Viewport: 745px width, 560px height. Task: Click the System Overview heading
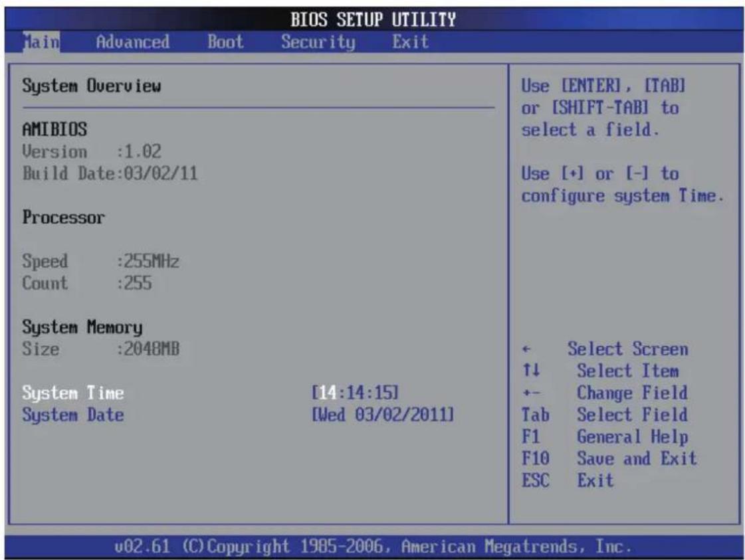91,86
